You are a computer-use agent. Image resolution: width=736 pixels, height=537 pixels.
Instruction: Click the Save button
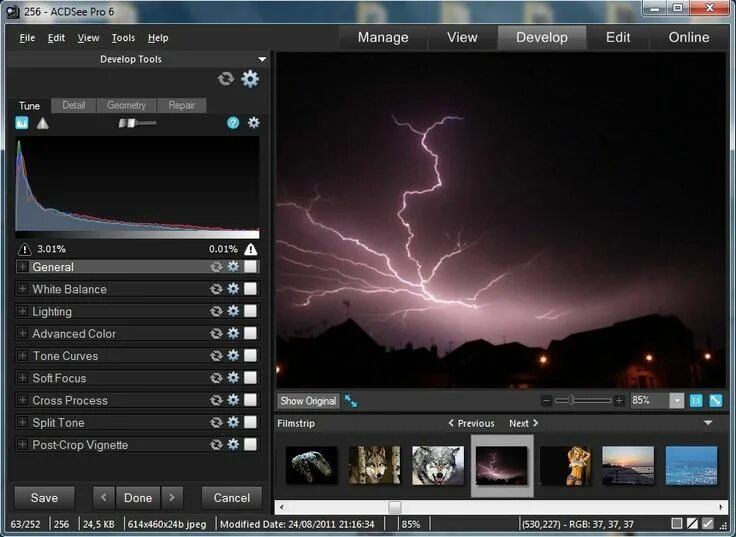[x=44, y=498]
